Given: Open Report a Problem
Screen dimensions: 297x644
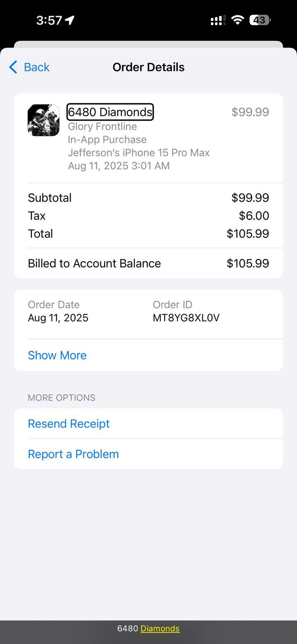Looking at the screenshot, I should point(73,454).
